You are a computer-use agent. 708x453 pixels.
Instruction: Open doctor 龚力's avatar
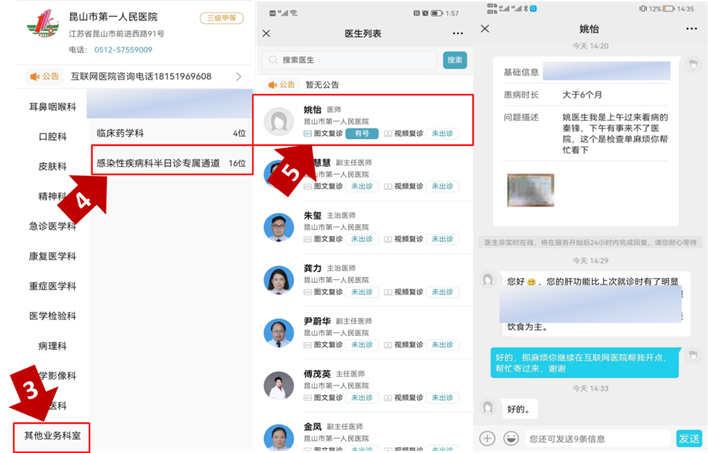pos(279,280)
